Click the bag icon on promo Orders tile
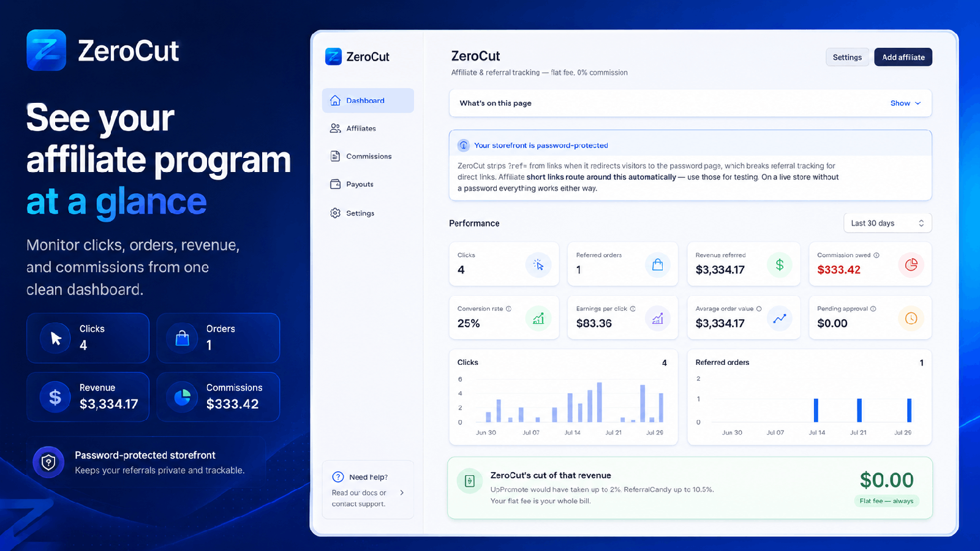Image resolution: width=980 pixels, height=551 pixels. [183, 338]
